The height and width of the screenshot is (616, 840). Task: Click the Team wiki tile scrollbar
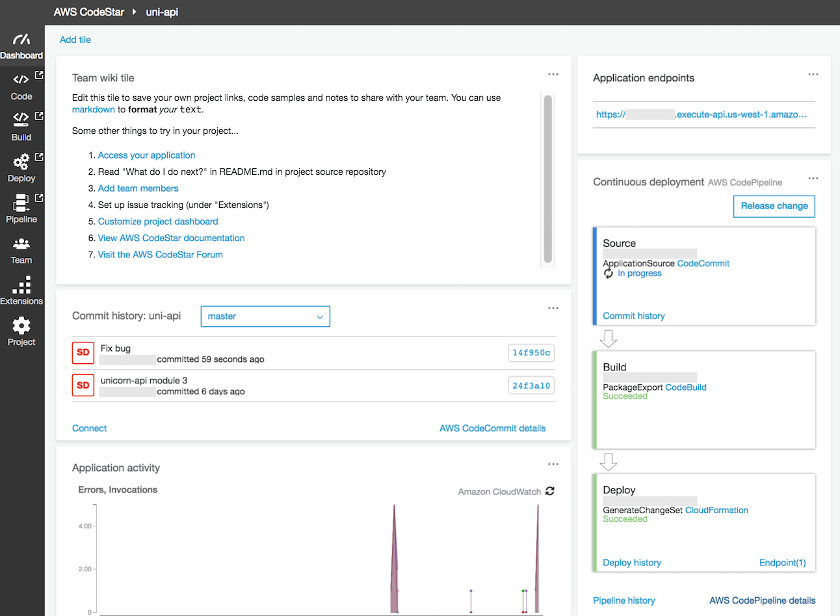(547, 179)
